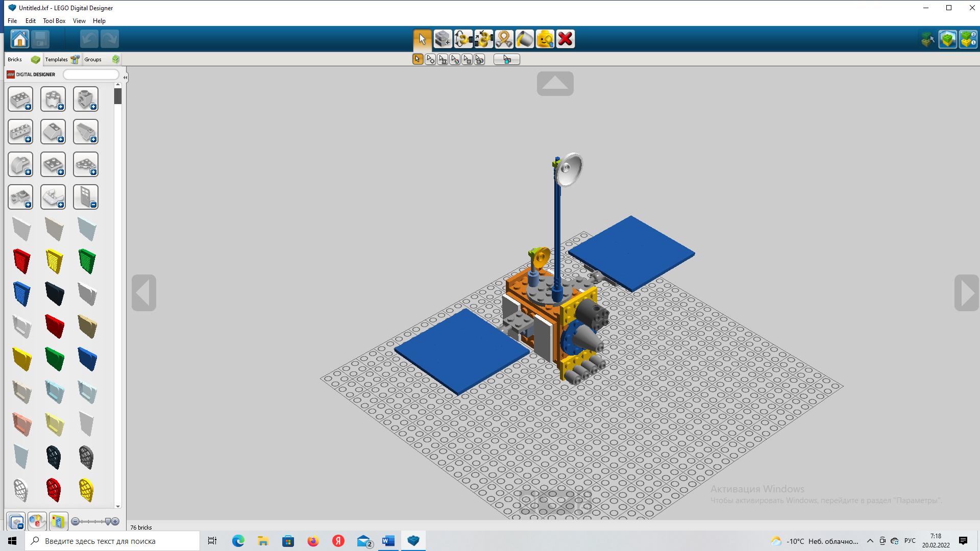Choose color selection sub-tool
Screen dimensions: 980x551
point(455,60)
